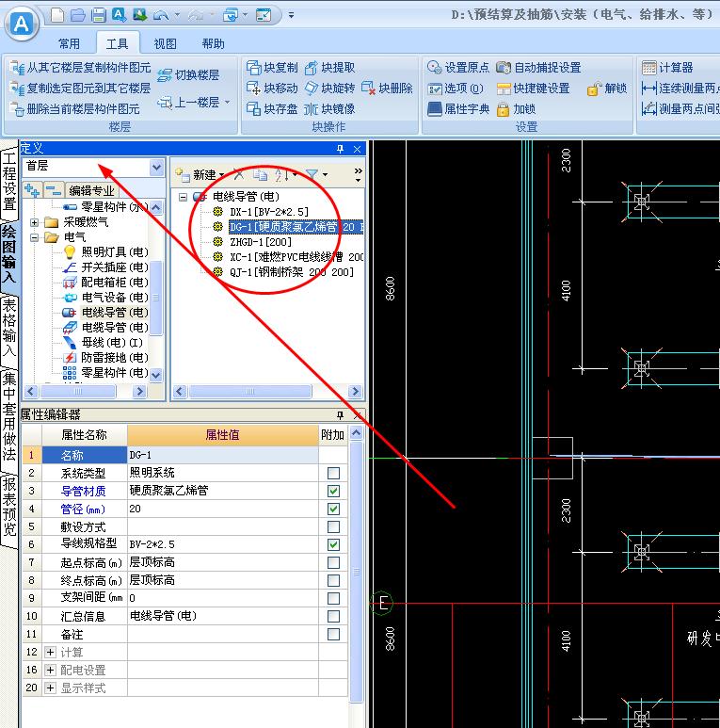Open the 计算器 calculator
The image size is (720, 728).
pyautogui.click(x=667, y=68)
